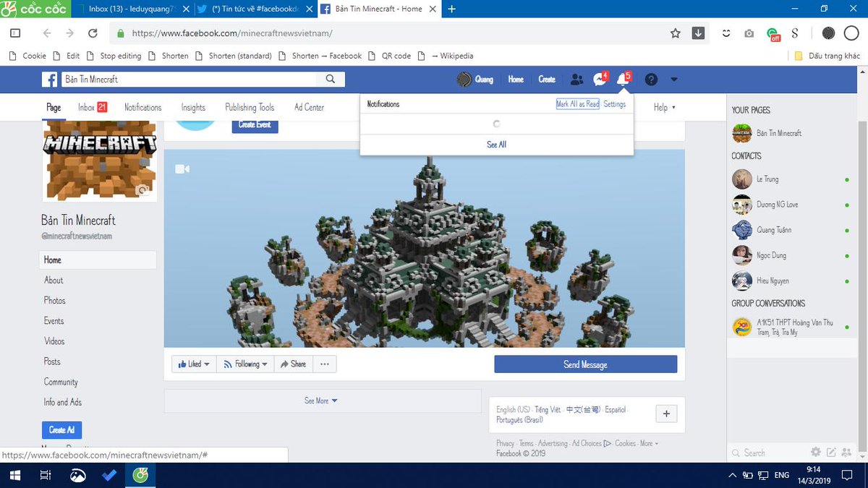Image resolution: width=868 pixels, height=488 pixels.
Task: Click the Create Ad button
Action: [x=61, y=429]
